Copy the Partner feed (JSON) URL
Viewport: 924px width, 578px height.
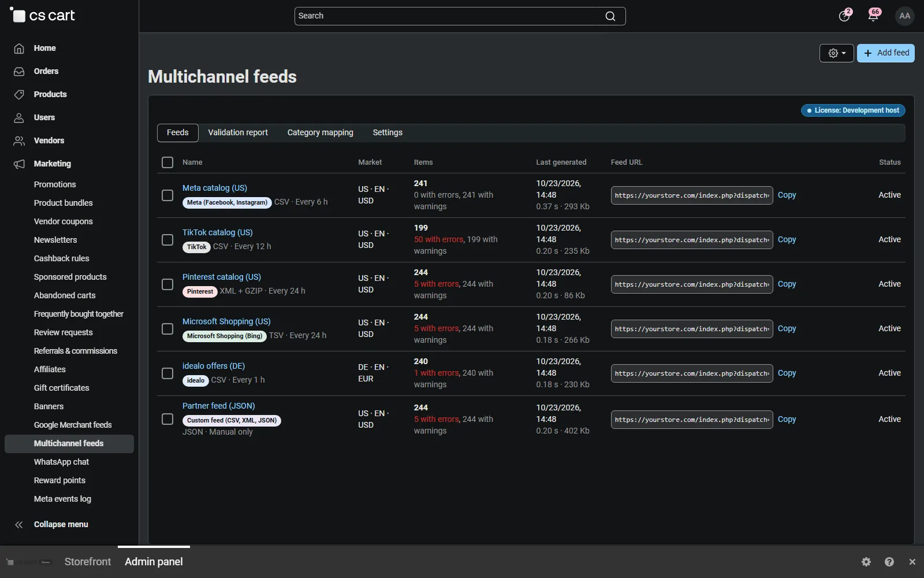[787, 420]
